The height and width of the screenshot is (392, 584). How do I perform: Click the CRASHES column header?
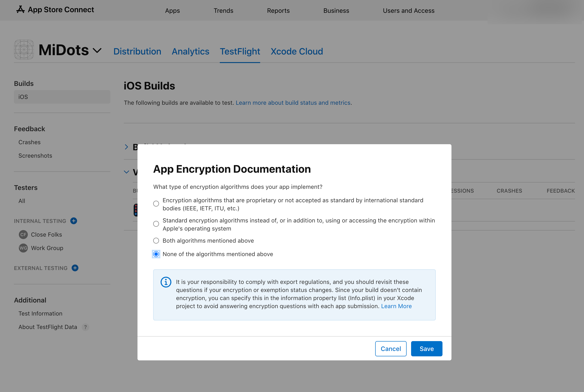click(509, 191)
